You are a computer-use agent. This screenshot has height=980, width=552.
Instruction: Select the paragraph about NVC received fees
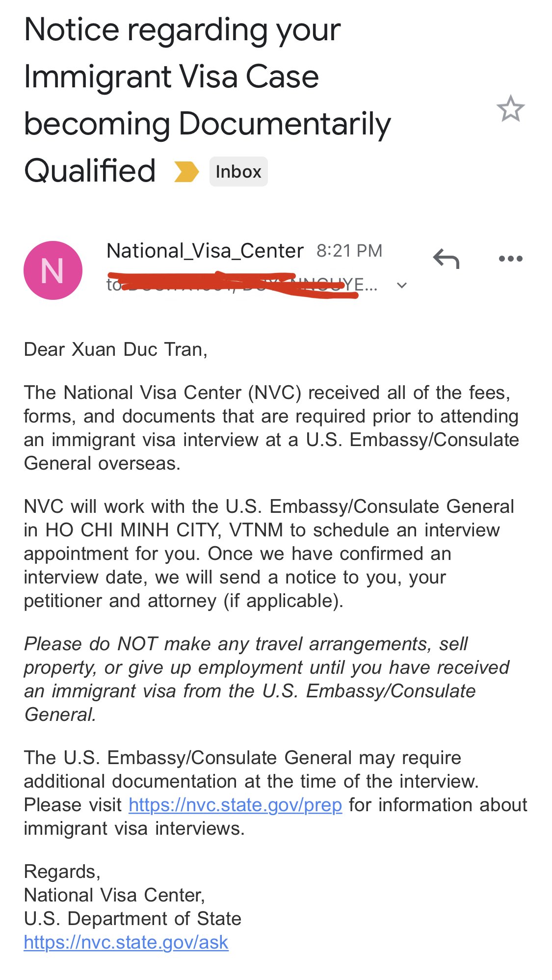click(x=271, y=428)
